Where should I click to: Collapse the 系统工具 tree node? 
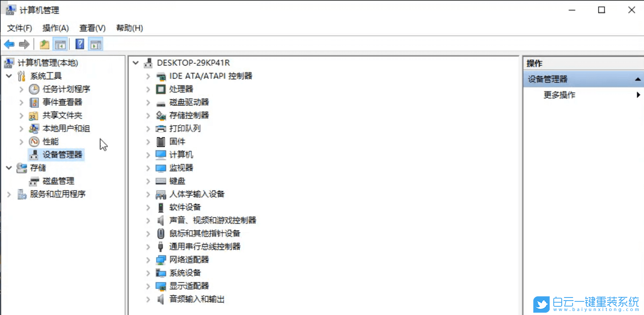[9, 75]
